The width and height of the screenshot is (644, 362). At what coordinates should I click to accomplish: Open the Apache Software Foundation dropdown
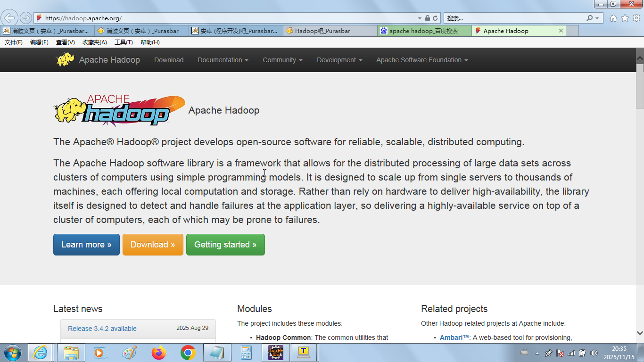[421, 60]
